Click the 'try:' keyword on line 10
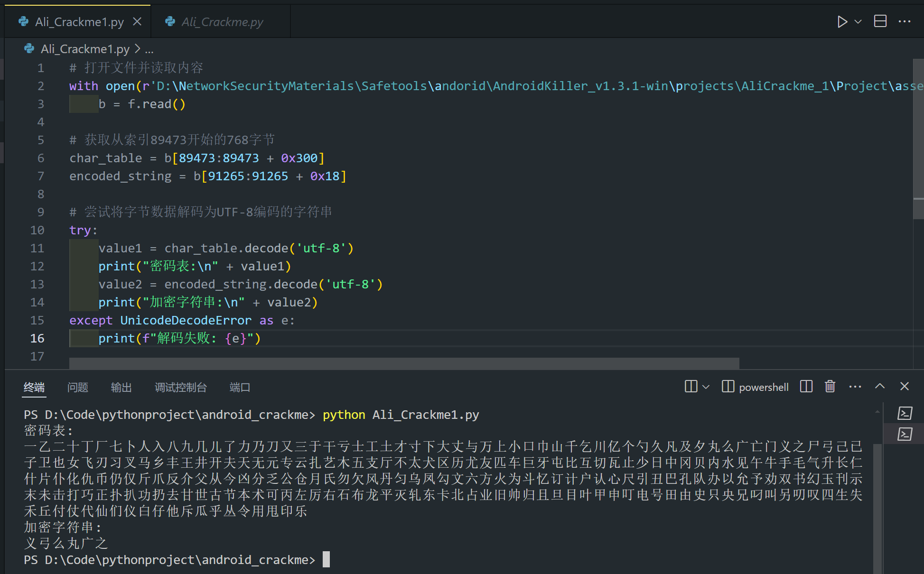Image resolution: width=924 pixels, height=574 pixels. tap(84, 230)
